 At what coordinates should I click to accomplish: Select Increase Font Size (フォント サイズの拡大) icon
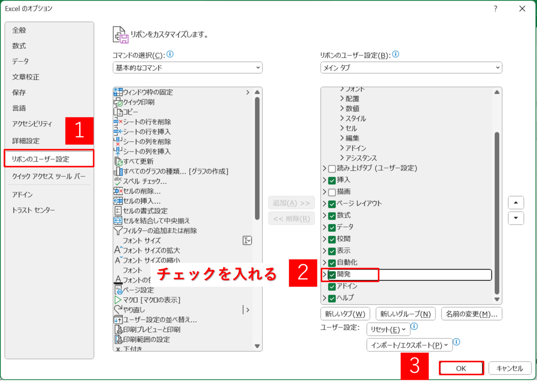[118, 250]
